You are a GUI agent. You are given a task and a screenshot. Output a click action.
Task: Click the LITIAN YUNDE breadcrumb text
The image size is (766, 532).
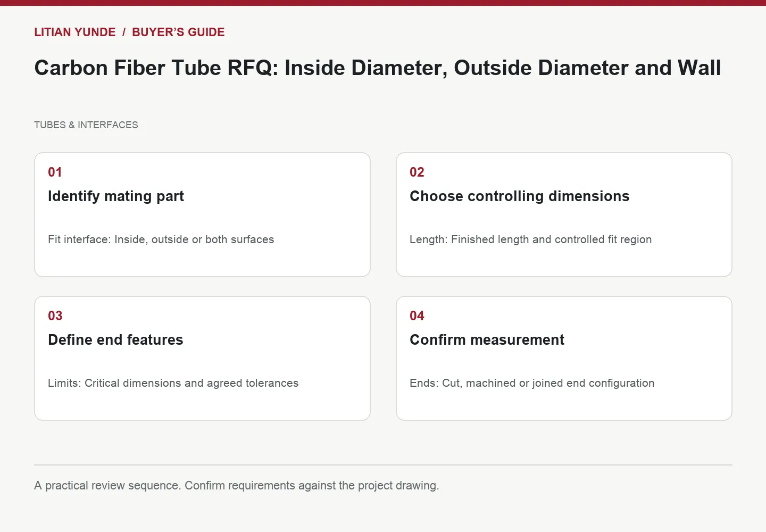(75, 32)
